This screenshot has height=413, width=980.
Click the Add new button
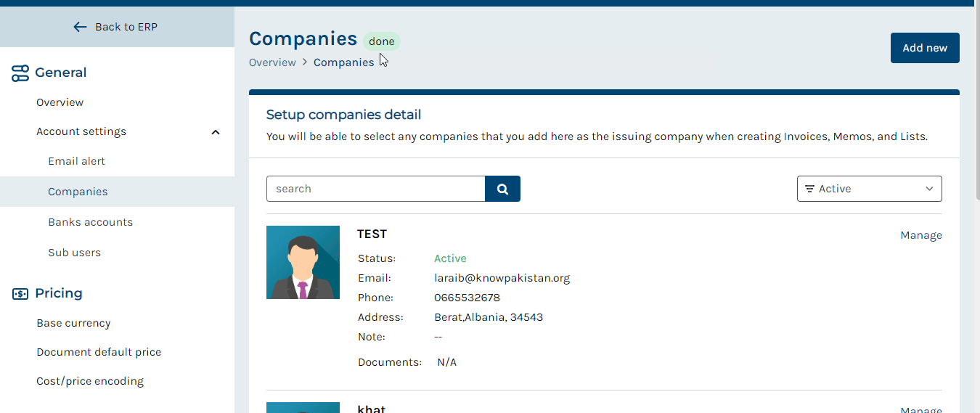pyautogui.click(x=925, y=48)
